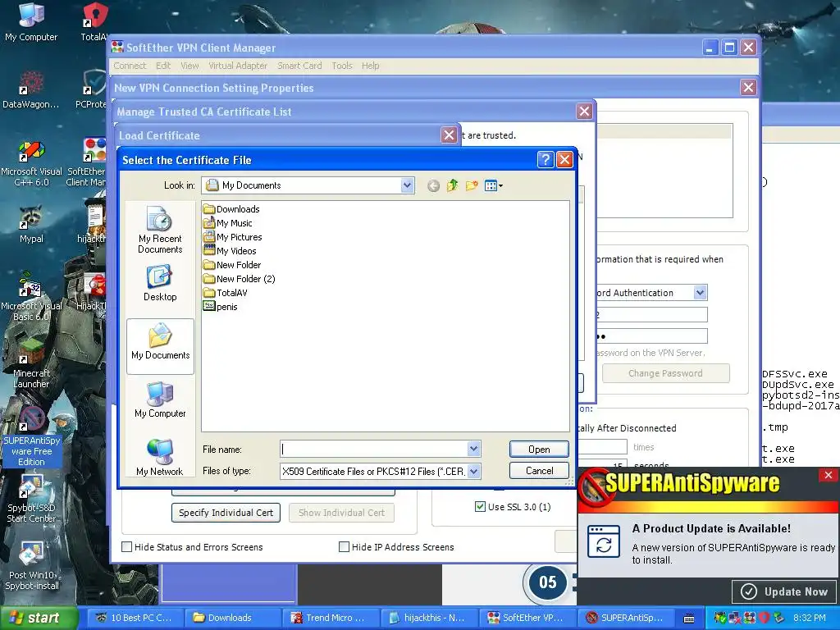Image resolution: width=840 pixels, height=630 pixels.
Task: Open Mypal browser desktop icon
Action: pyautogui.click(x=31, y=224)
